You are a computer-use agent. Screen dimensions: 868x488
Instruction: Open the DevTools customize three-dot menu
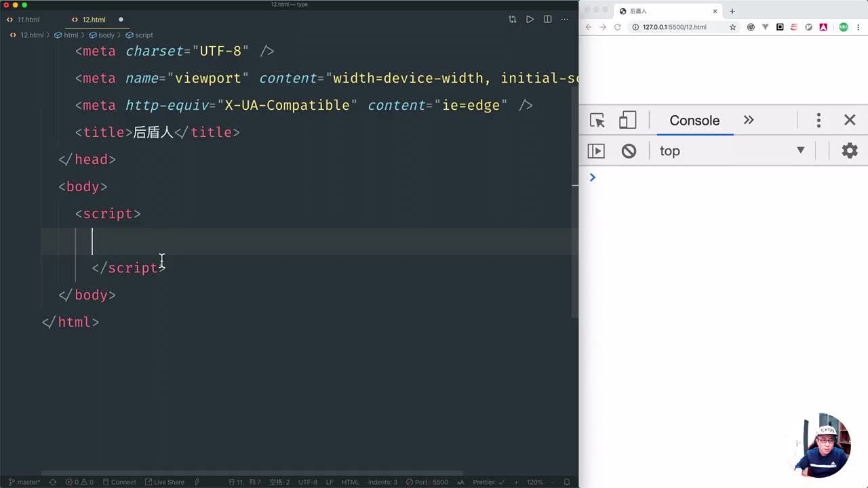[818, 121]
